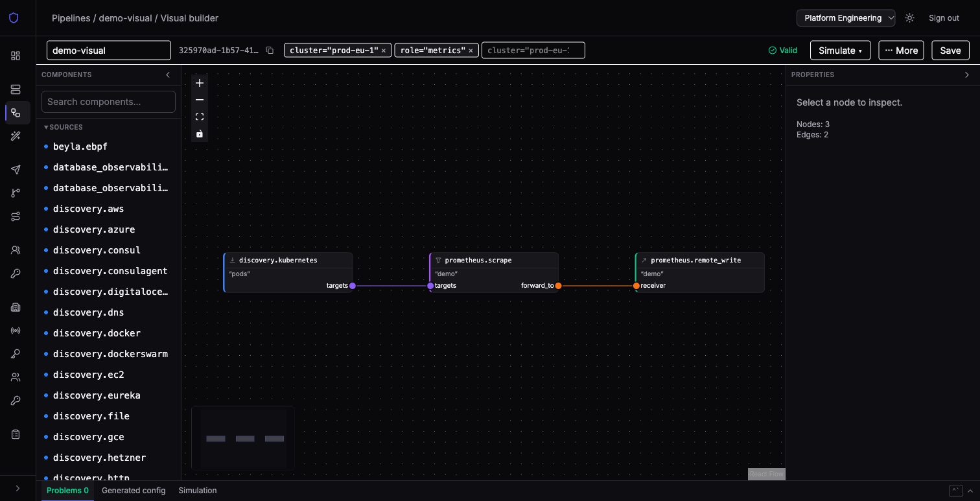Collapse the SOURCES section
Screen dimensions: 980x501
pyautogui.click(x=63, y=127)
